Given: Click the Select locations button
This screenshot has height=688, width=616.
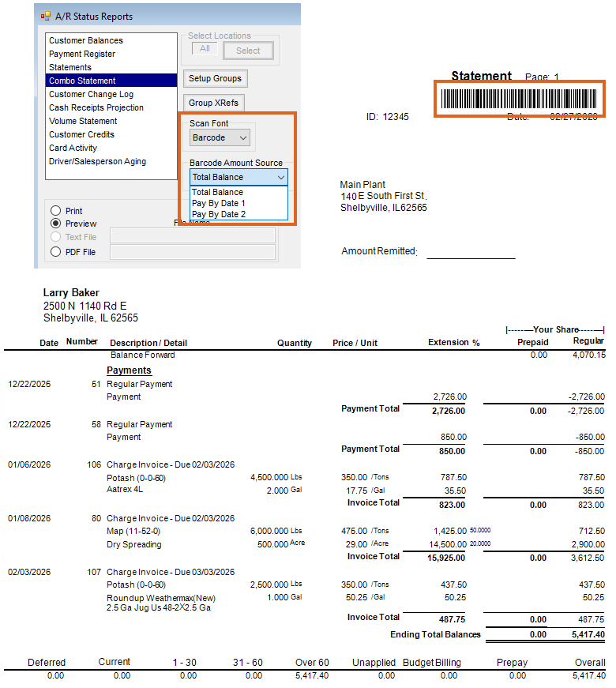Looking at the screenshot, I should (x=248, y=51).
